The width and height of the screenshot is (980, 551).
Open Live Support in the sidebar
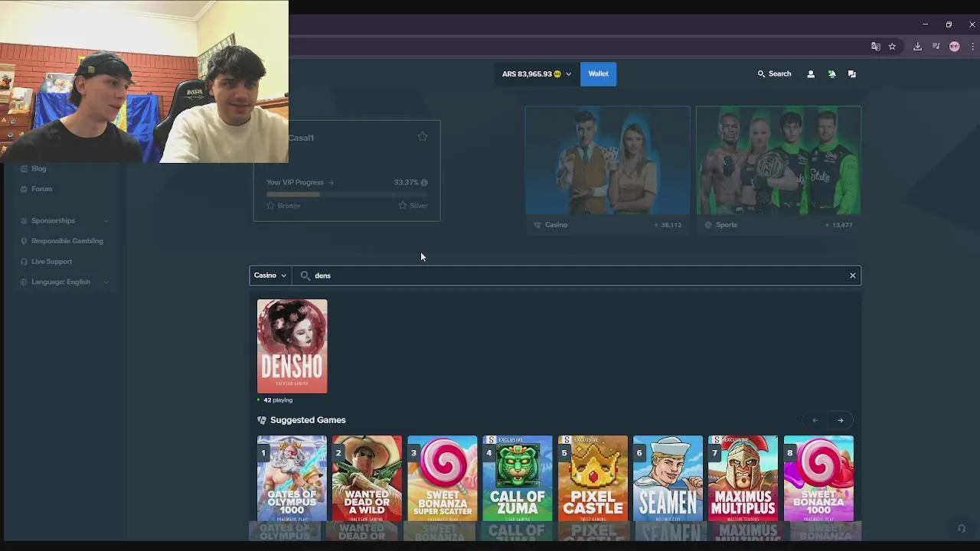tap(51, 262)
